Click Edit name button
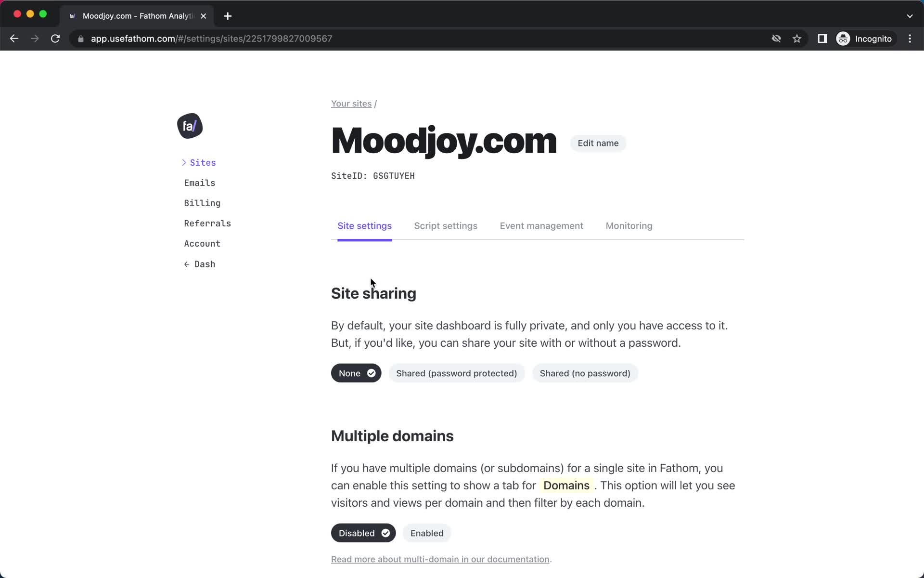 (597, 143)
